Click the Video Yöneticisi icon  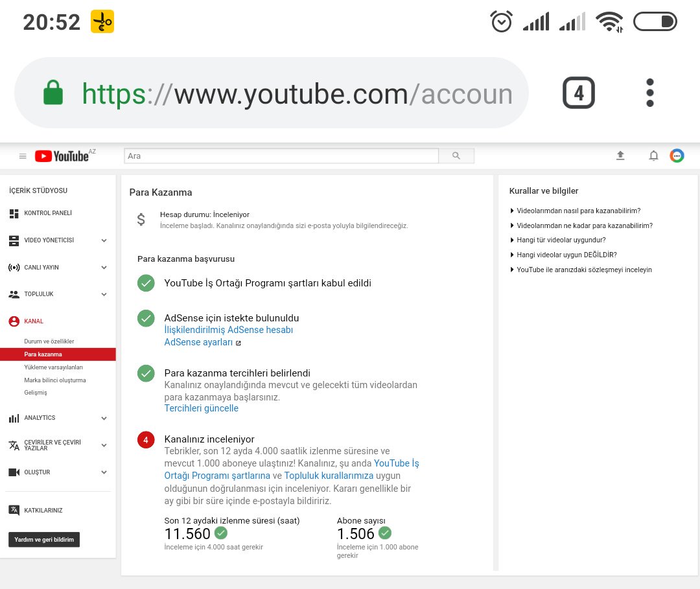(14, 240)
